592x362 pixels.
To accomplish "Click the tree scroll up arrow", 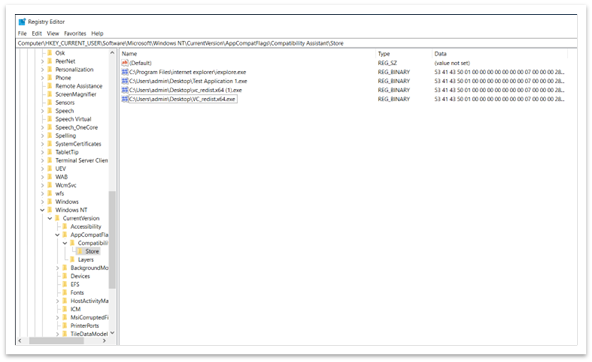I will [x=112, y=53].
